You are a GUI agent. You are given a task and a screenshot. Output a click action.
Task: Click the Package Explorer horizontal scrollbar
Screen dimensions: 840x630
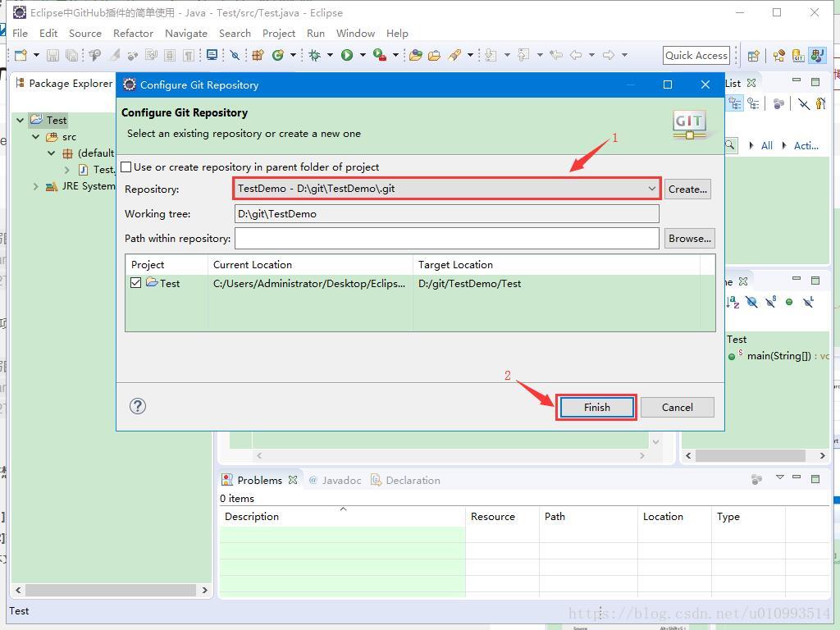[111, 590]
